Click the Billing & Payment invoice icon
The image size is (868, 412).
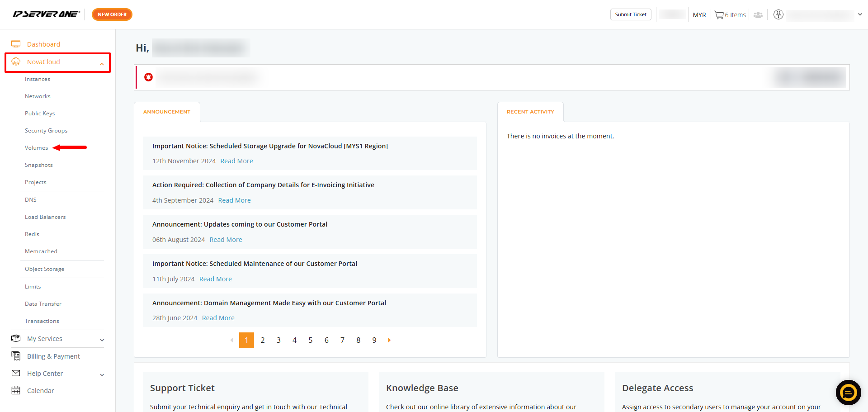(x=16, y=356)
